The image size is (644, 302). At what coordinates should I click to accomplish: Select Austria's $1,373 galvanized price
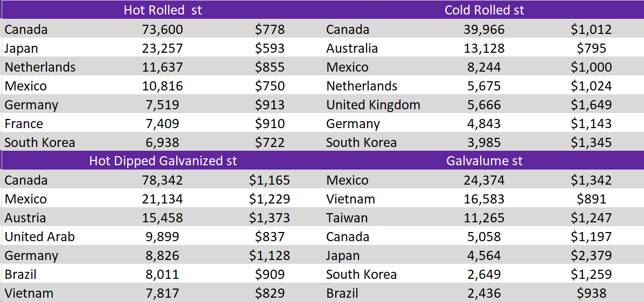pyautogui.click(x=269, y=218)
